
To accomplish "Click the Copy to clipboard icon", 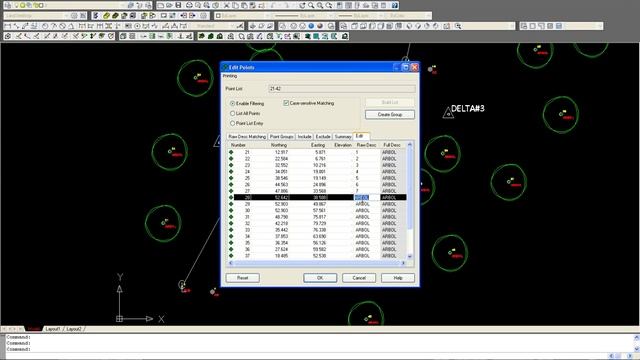I will [x=236, y=5].
